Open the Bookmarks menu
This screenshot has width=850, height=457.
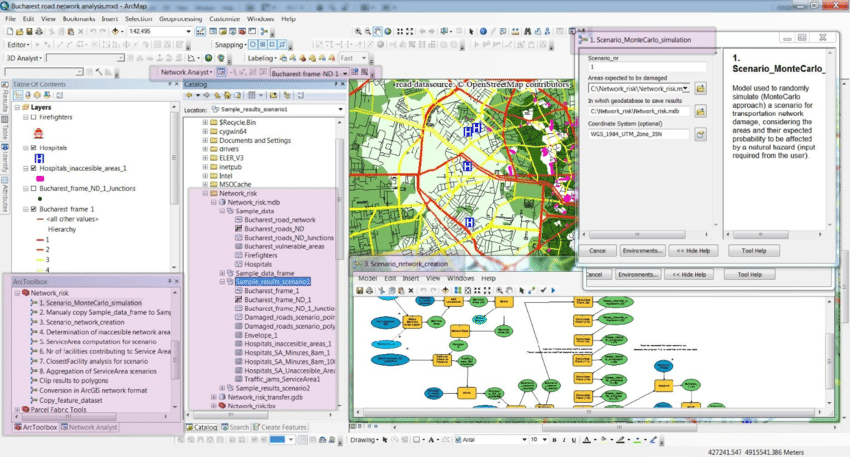79,18
